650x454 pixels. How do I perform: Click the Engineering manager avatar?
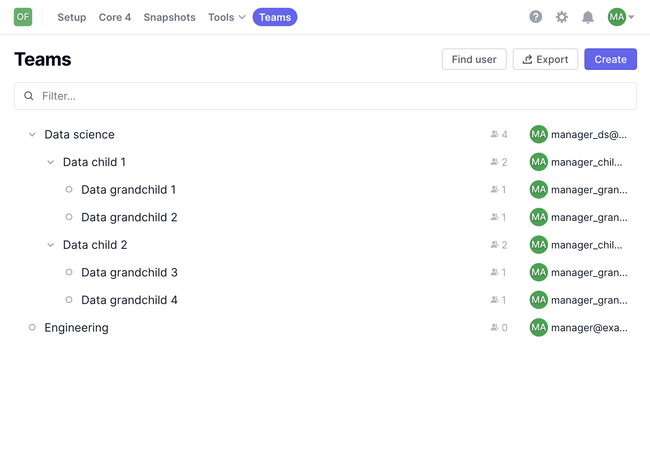(x=539, y=328)
